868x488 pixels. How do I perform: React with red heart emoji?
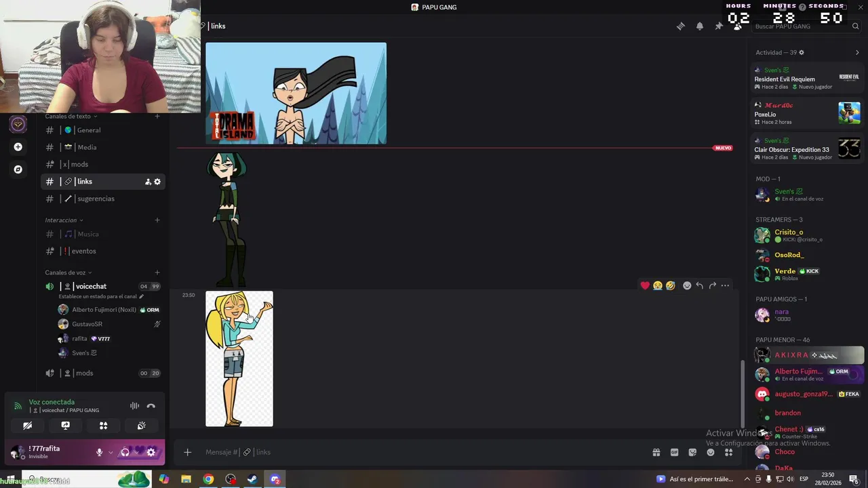coord(645,285)
